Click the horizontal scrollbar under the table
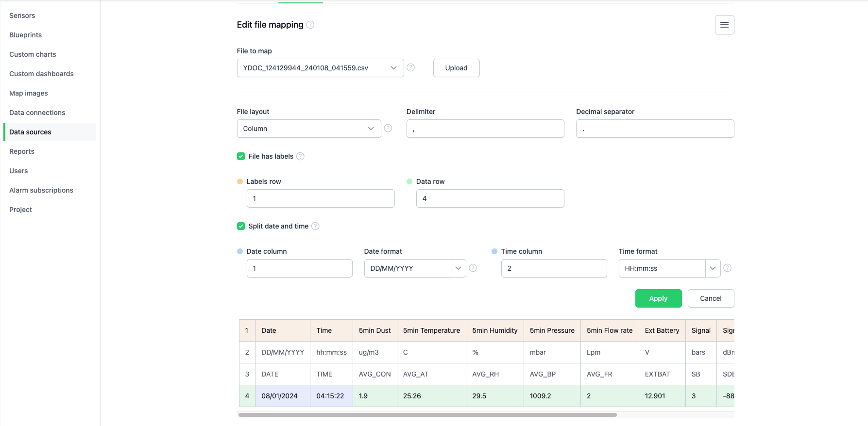 pos(427,415)
